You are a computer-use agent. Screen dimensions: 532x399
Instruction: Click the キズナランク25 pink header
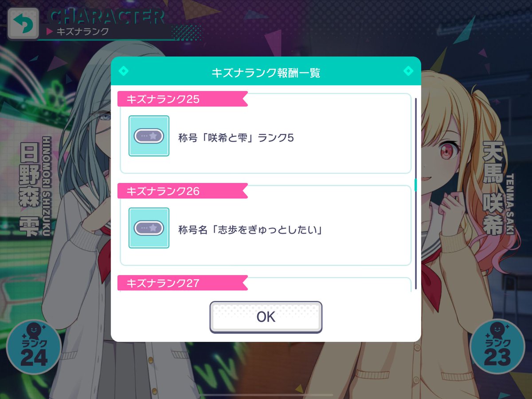pyautogui.click(x=182, y=99)
